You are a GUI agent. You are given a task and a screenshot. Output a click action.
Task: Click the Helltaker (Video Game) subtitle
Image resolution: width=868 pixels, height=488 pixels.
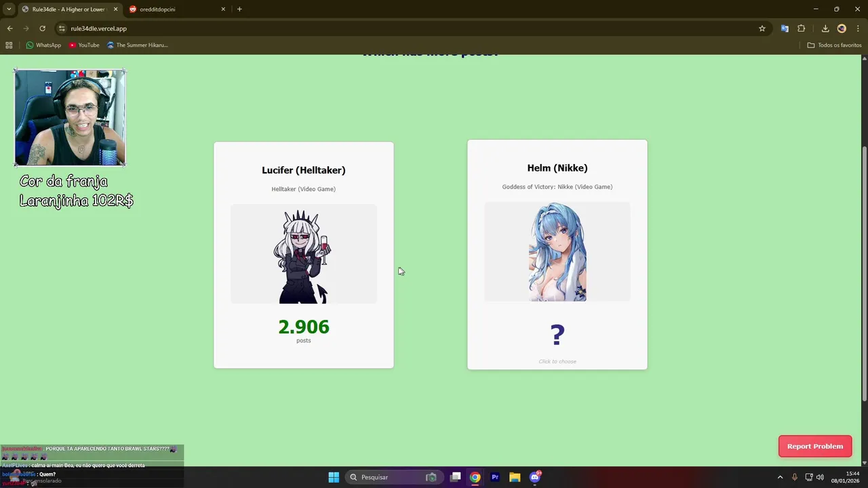click(x=303, y=189)
